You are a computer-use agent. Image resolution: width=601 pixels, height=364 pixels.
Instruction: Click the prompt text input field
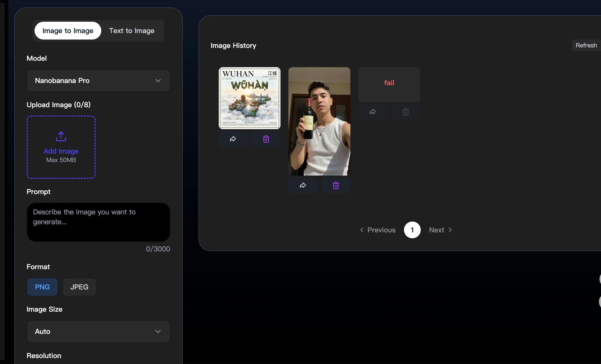[98, 222]
